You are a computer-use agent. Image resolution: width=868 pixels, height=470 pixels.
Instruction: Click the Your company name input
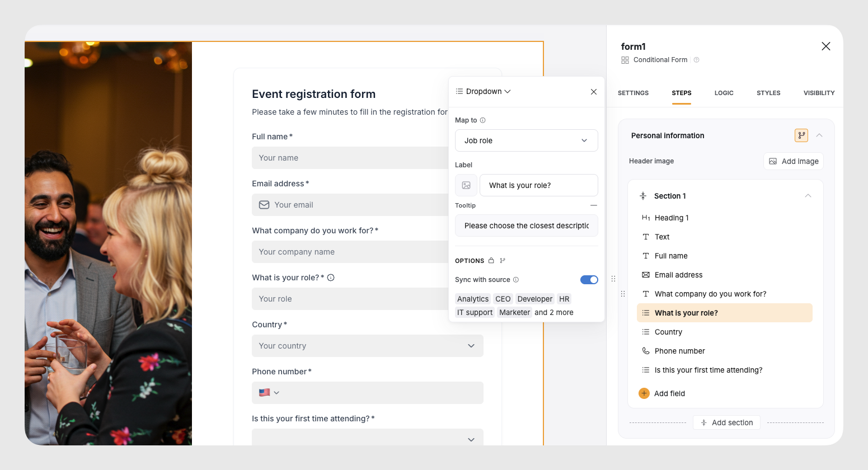(x=350, y=252)
